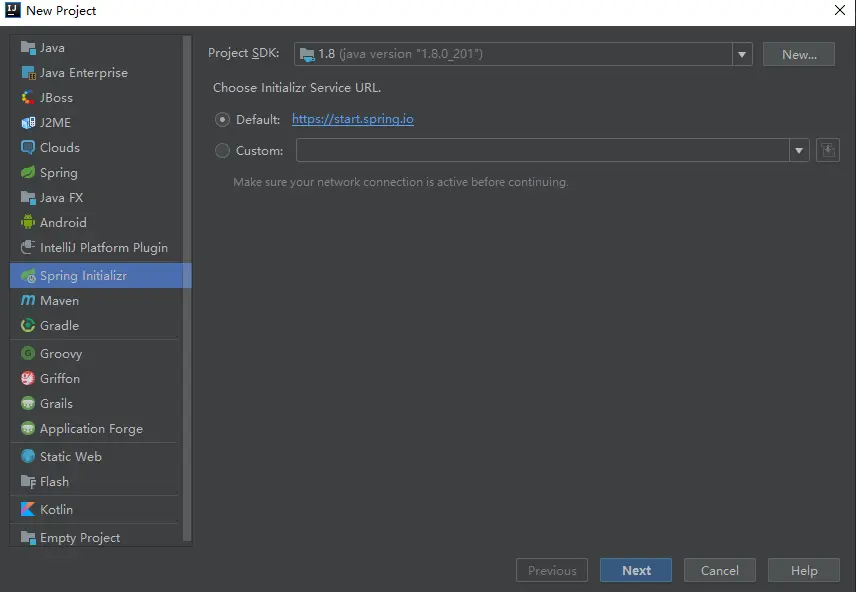
Task: Select Empty Project label
Action: pyautogui.click(x=80, y=538)
